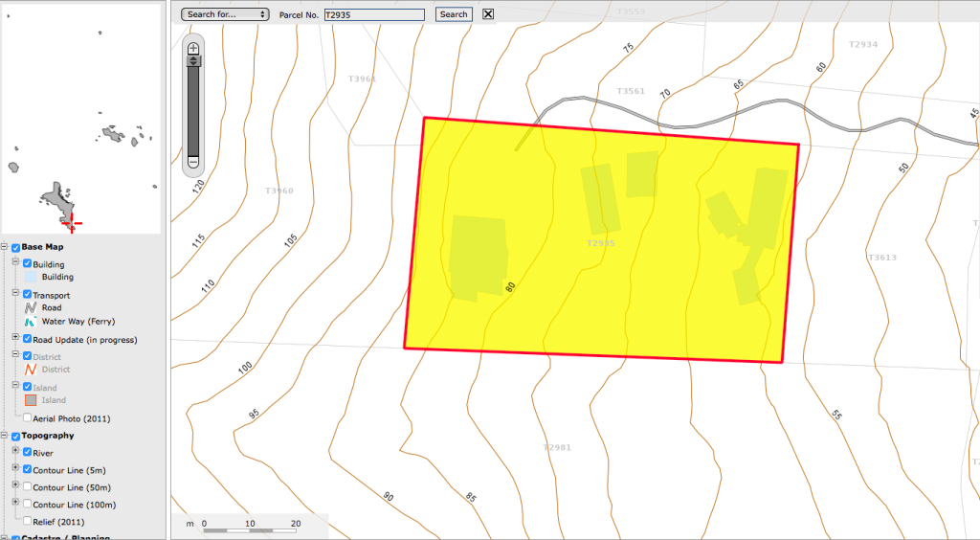Expand the River layer node

[x=15, y=452]
